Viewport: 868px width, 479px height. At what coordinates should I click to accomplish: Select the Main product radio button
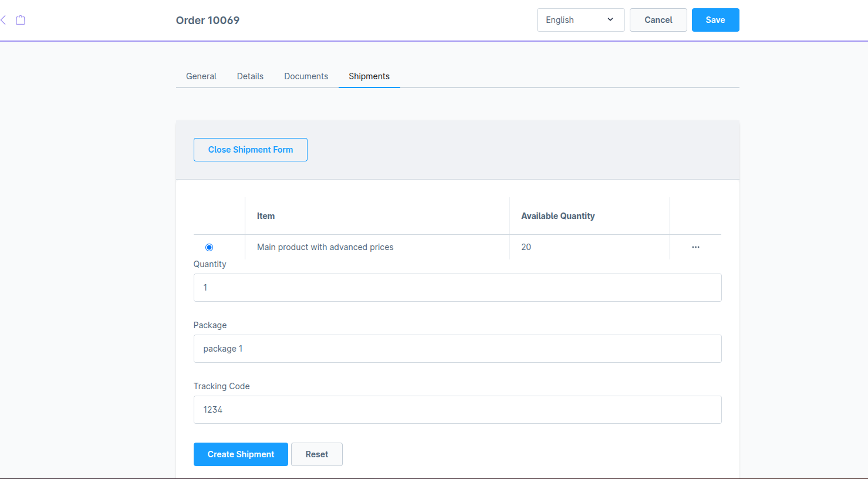point(209,247)
